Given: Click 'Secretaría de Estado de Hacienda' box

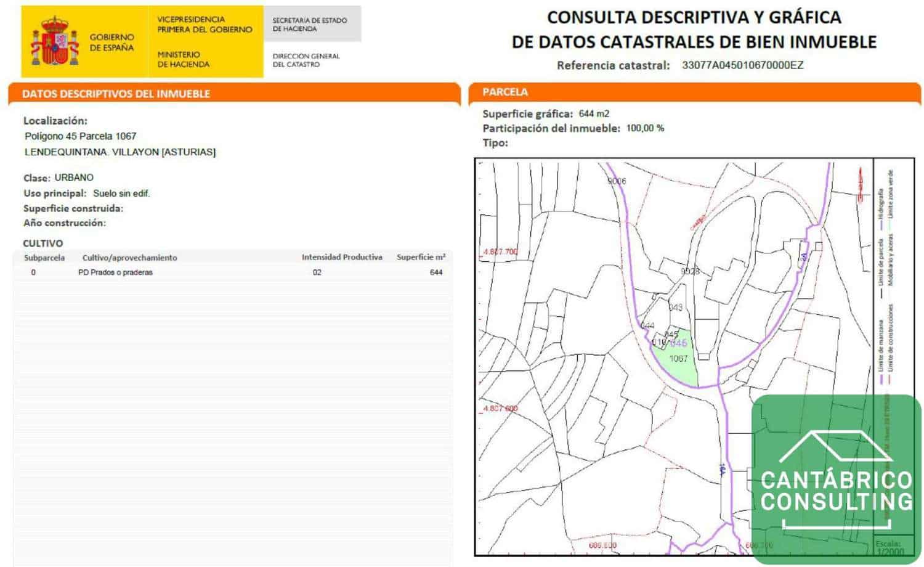Looking at the screenshot, I should (x=310, y=25).
